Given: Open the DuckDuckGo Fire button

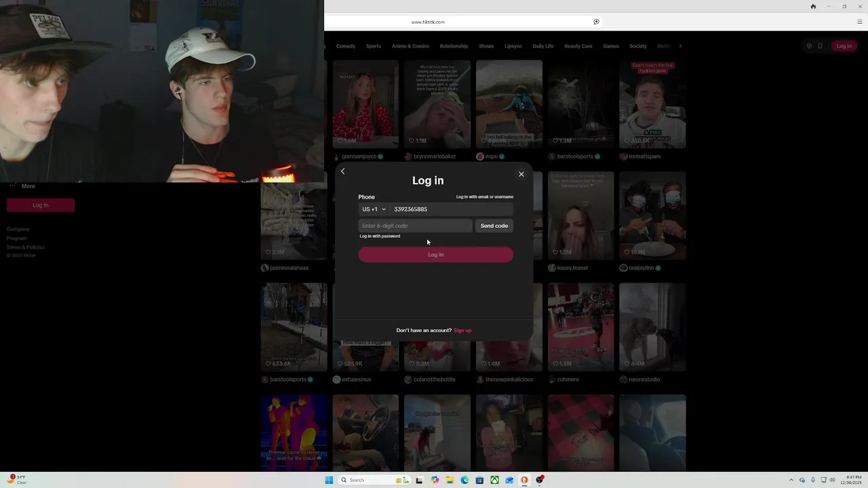Looking at the screenshot, I should [813, 6].
